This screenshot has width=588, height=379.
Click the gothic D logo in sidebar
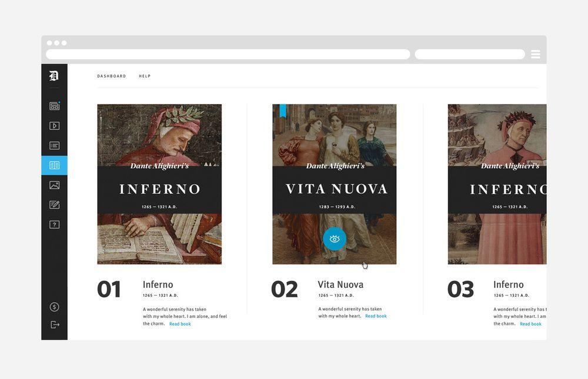(54, 75)
